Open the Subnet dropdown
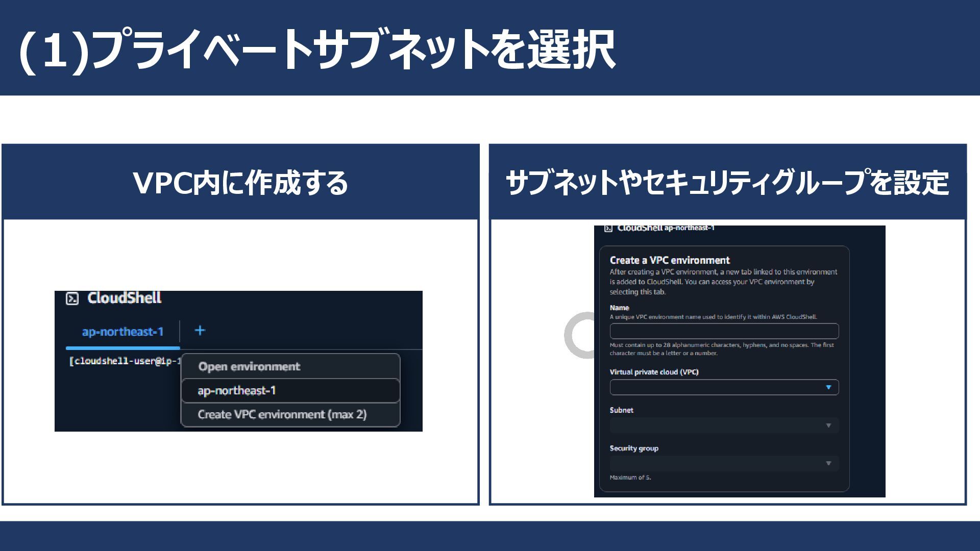 pyautogui.click(x=724, y=425)
